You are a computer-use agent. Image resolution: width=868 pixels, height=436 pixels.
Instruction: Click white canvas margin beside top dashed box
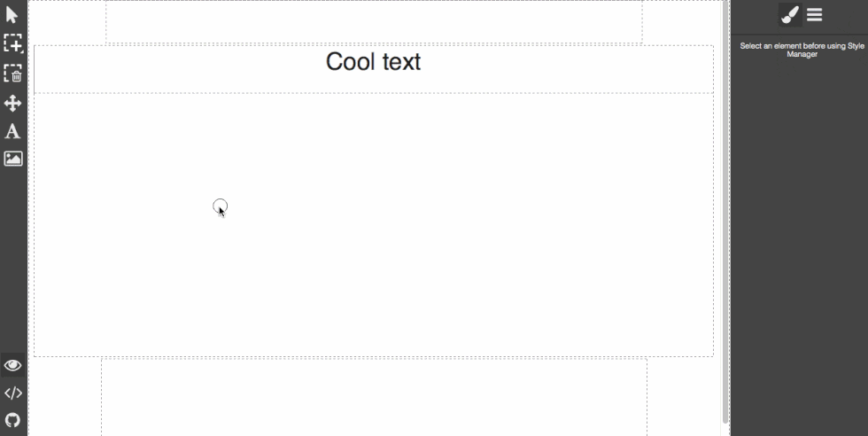[x=66, y=21]
